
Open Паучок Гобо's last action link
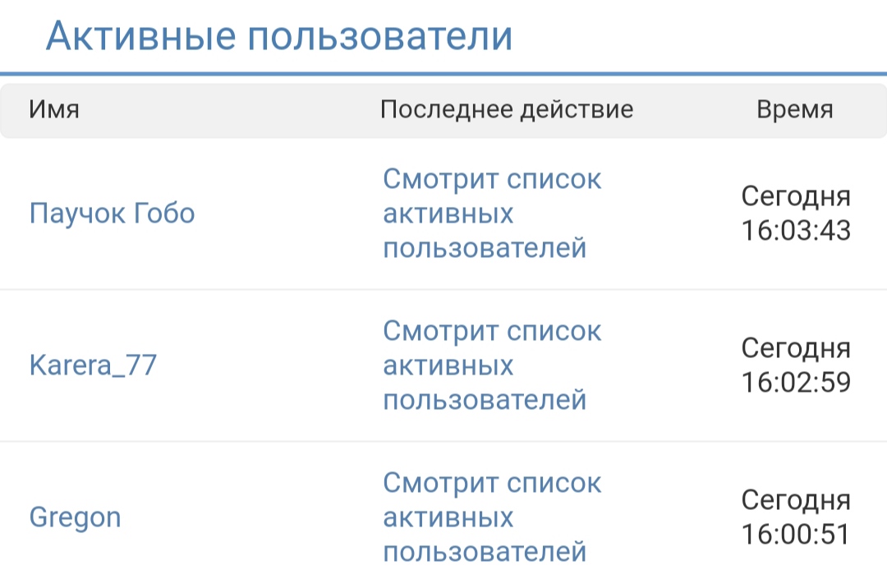pos(492,214)
